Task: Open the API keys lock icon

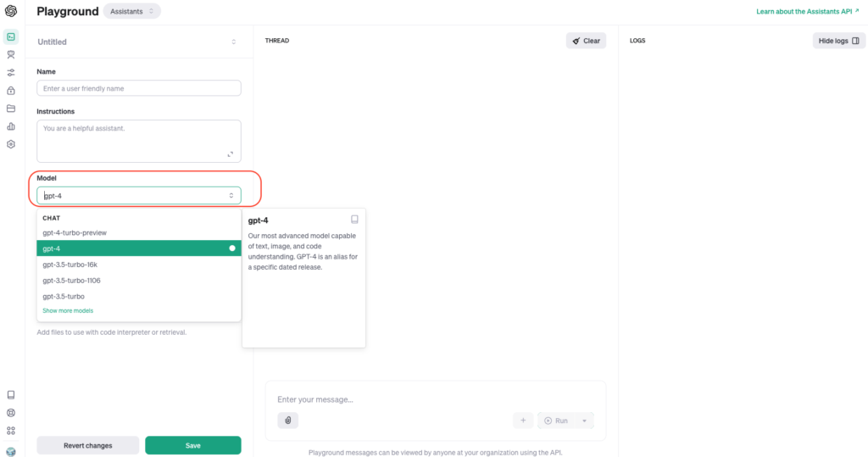Action: pyautogui.click(x=11, y=90)
